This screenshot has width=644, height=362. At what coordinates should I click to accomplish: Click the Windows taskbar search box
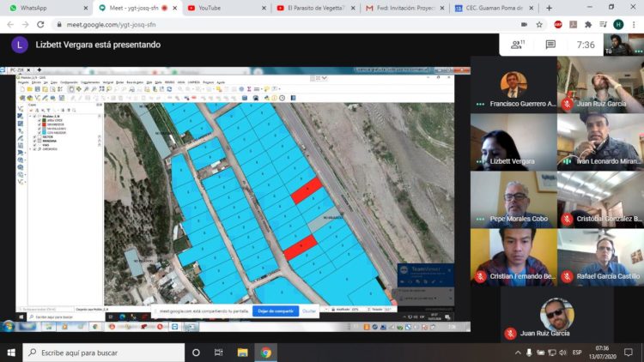tap(103, 353)
